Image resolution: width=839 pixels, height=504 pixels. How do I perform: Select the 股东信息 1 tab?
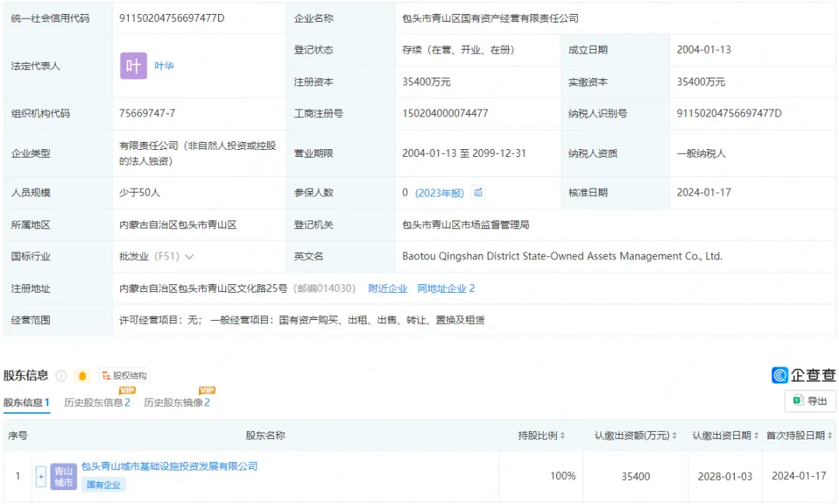tap(26, 402)
